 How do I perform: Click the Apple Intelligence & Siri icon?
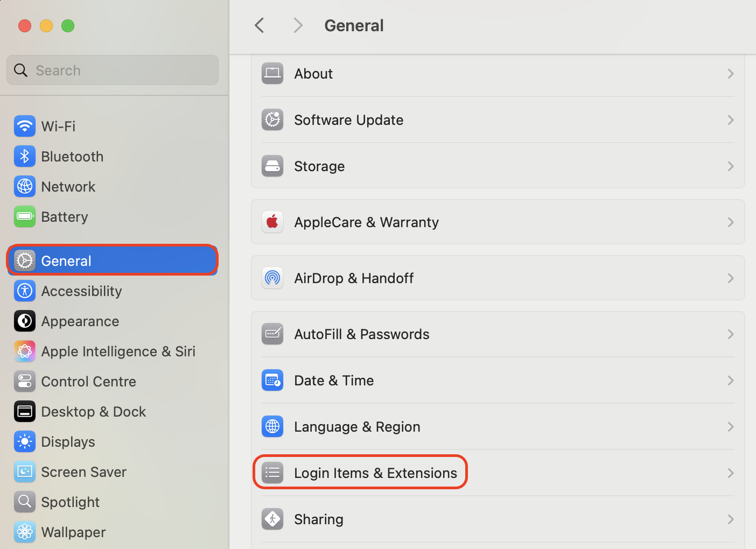point(25,351)
